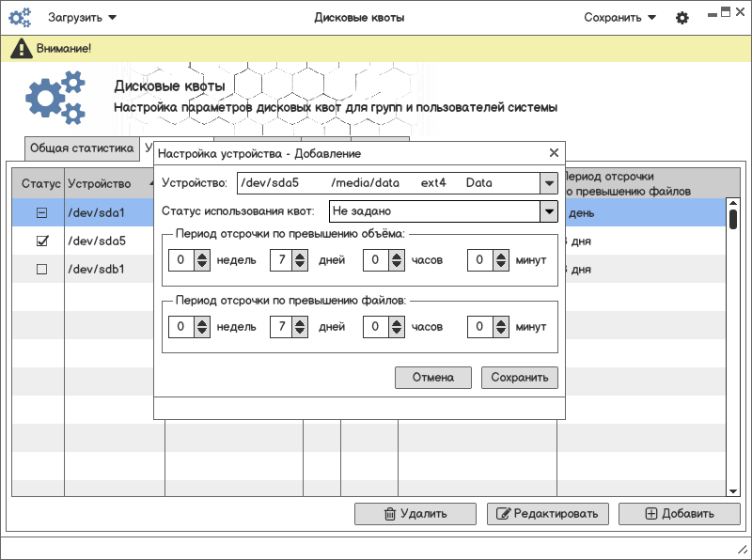This screenshot has width=752, height=560.
Task: Click the resize grip in the bottom-right corner
Action: coord(741,549)
